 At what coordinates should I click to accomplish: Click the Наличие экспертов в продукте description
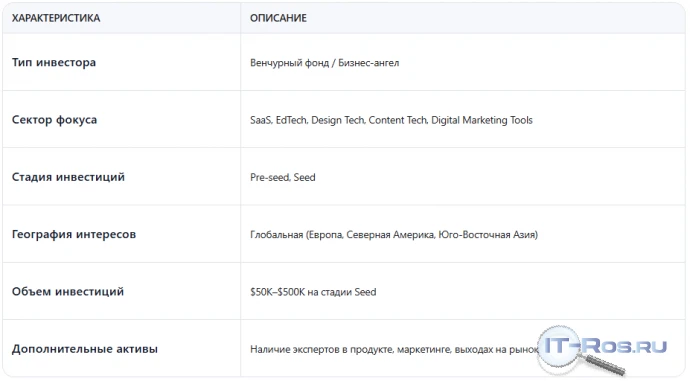[x=394, y=349]
